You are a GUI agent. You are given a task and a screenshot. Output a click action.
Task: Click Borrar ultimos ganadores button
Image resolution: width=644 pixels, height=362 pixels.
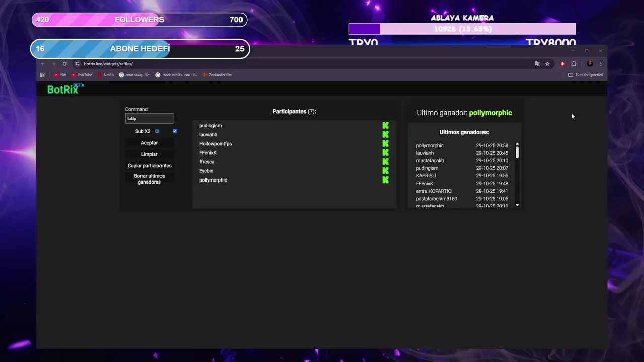click(149, 179)
